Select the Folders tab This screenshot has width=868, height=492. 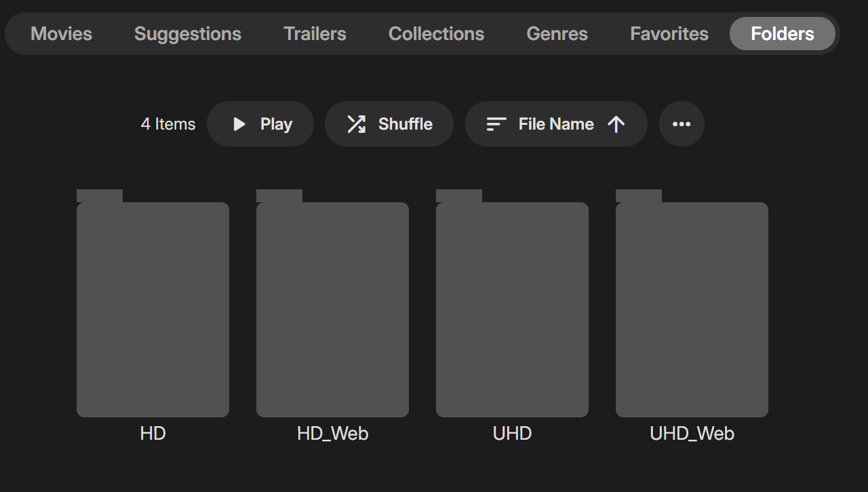pyautogui.click(x=783, y=34)
